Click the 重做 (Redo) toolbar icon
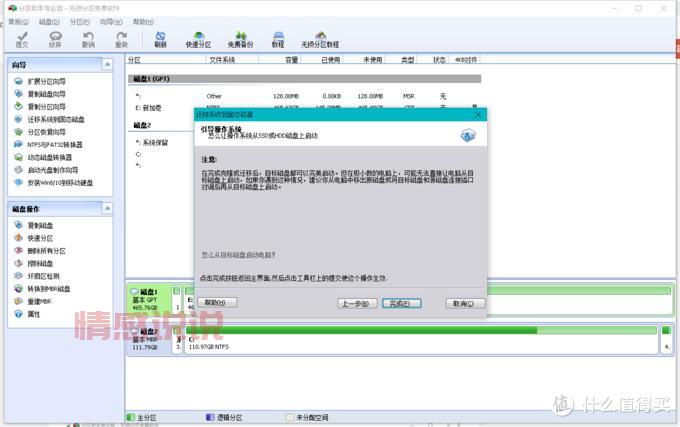Image resolution: width=680 pixels, height=427 pixels. coord(121,38)
